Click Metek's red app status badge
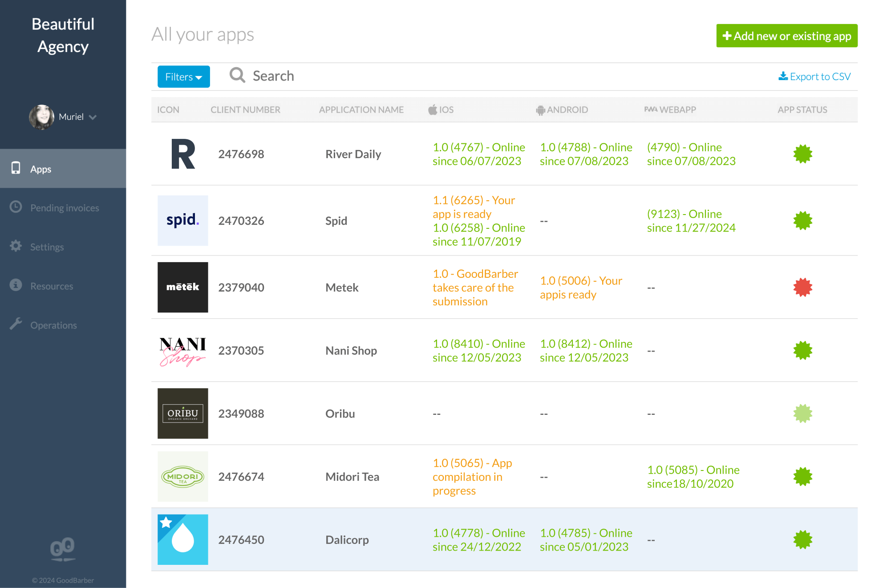Screen dimensions: 883x588 [x=802, y=287]
